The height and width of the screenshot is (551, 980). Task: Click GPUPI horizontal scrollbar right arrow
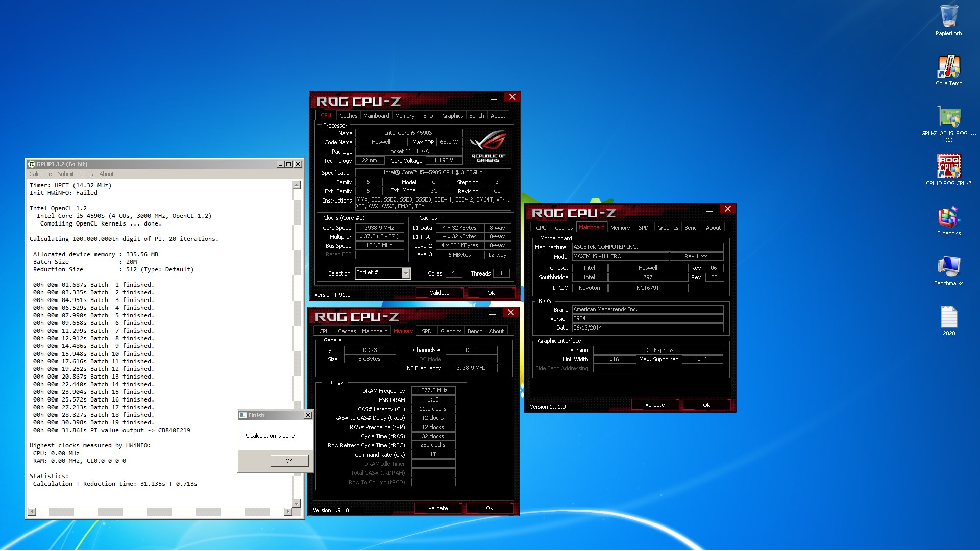click(288, 512)
